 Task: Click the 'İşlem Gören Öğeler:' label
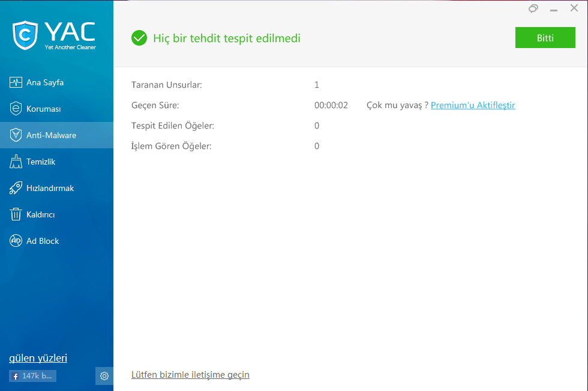tap(172, 146)
